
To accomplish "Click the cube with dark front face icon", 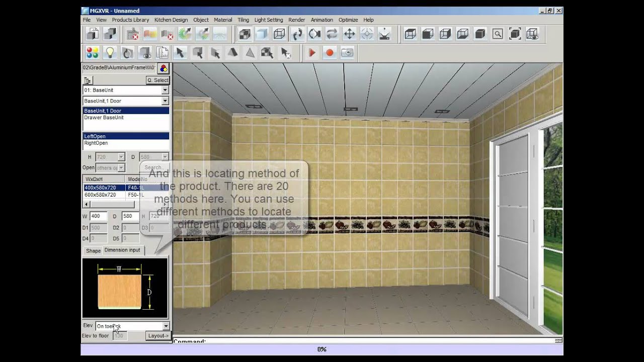I will pyautogui.click(x=428, y=34).
